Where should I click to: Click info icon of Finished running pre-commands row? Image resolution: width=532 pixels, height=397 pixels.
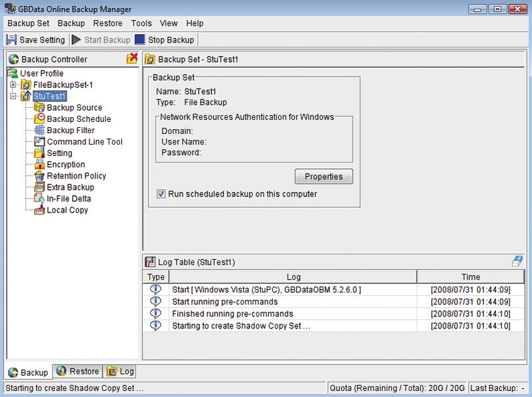tap(156, 313)
